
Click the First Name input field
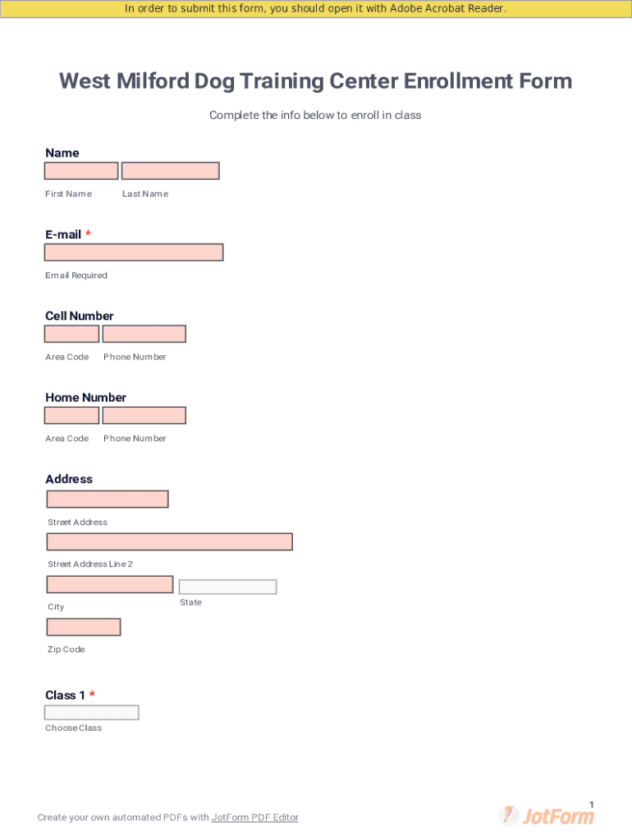pos(81,171)
